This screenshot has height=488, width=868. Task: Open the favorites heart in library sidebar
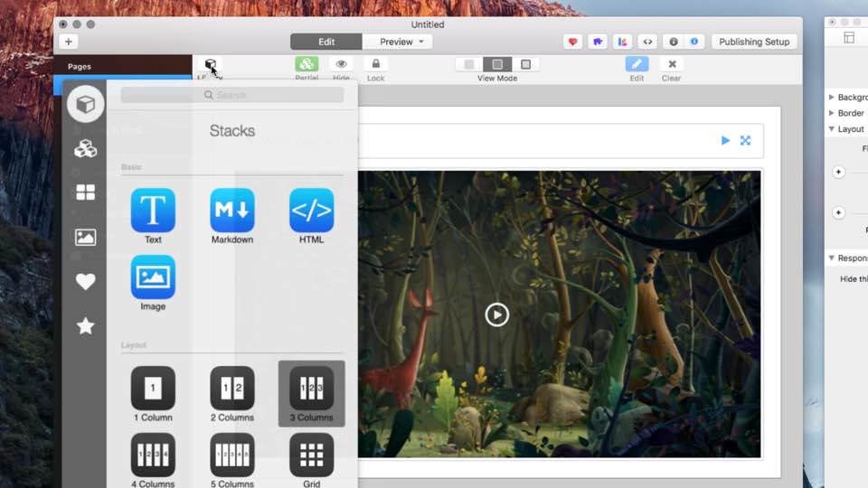point(86,282)
